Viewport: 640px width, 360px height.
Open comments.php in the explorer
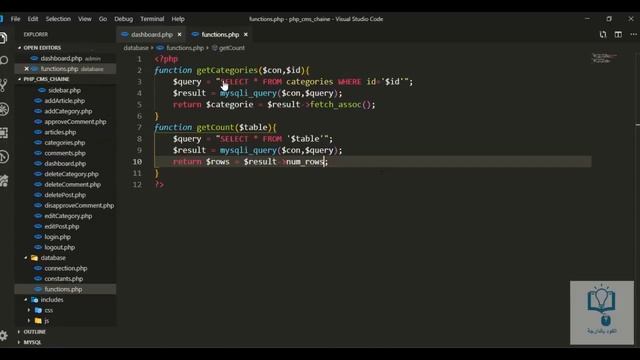[65, 153]
